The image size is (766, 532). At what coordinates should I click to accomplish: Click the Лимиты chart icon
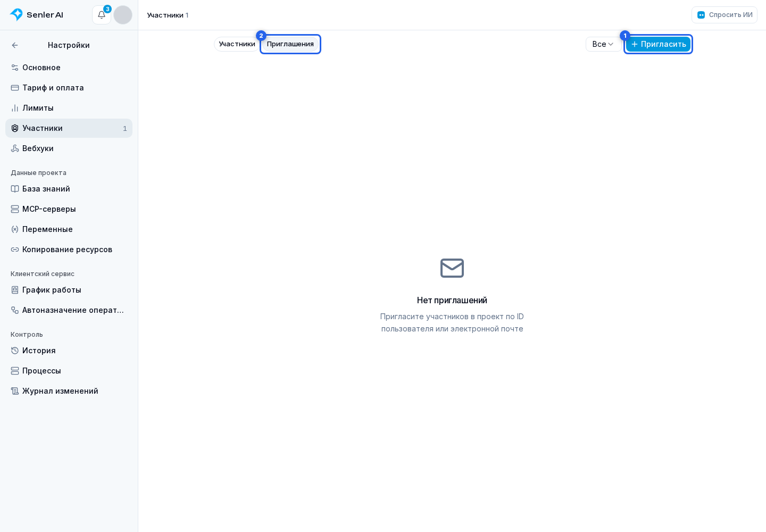tap(15, 108)
